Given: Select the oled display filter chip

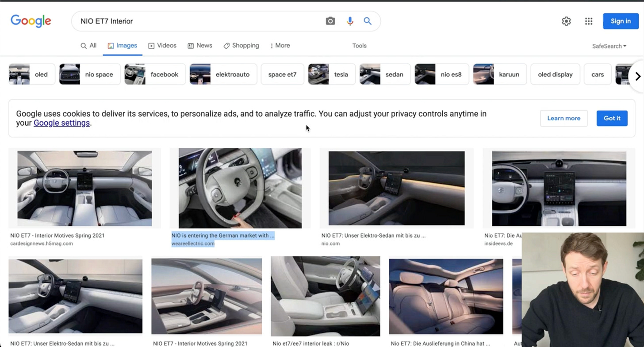Looking at the screenshot, I should click(x=555, y=74).
